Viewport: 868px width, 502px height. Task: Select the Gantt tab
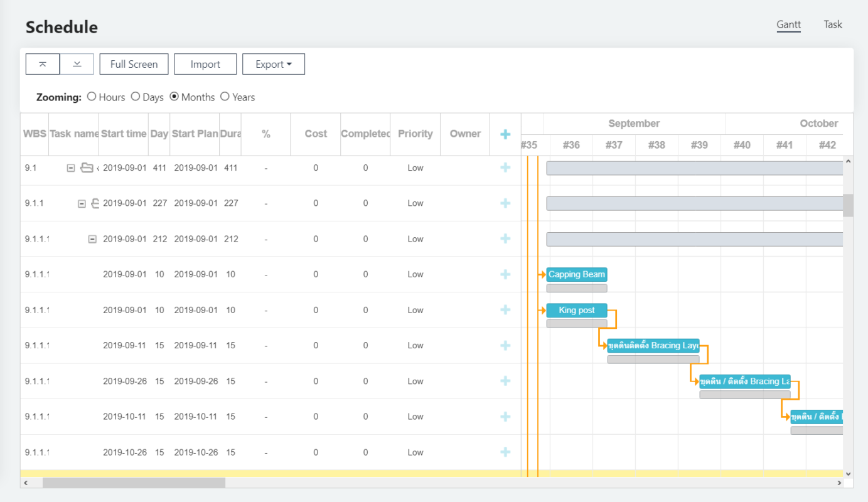click(x=788, y=24)
